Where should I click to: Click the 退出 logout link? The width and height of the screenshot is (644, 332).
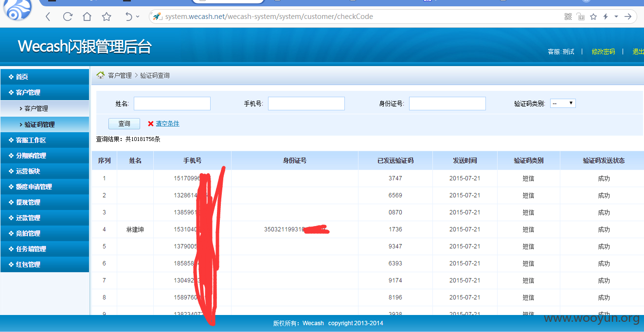pos(638,52)
